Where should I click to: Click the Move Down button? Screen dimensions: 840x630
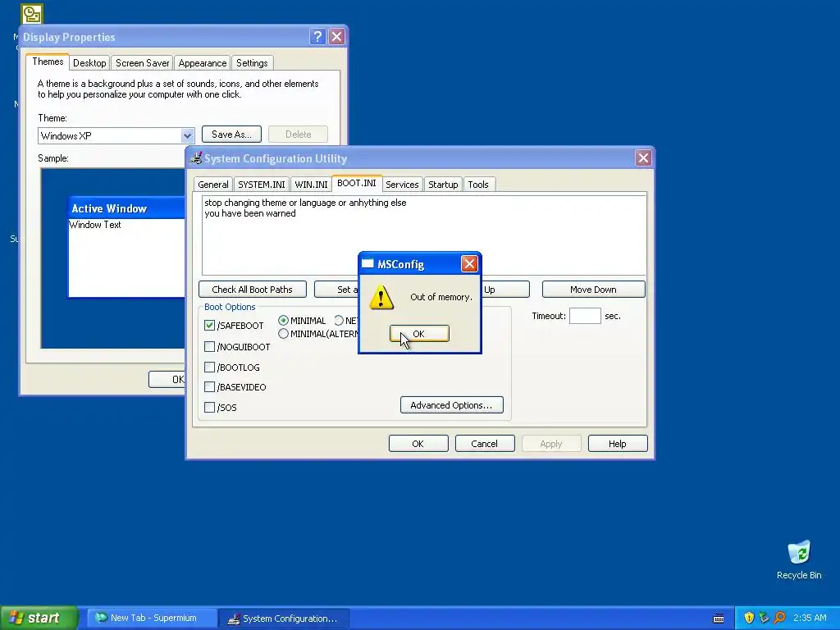point(593,290)
